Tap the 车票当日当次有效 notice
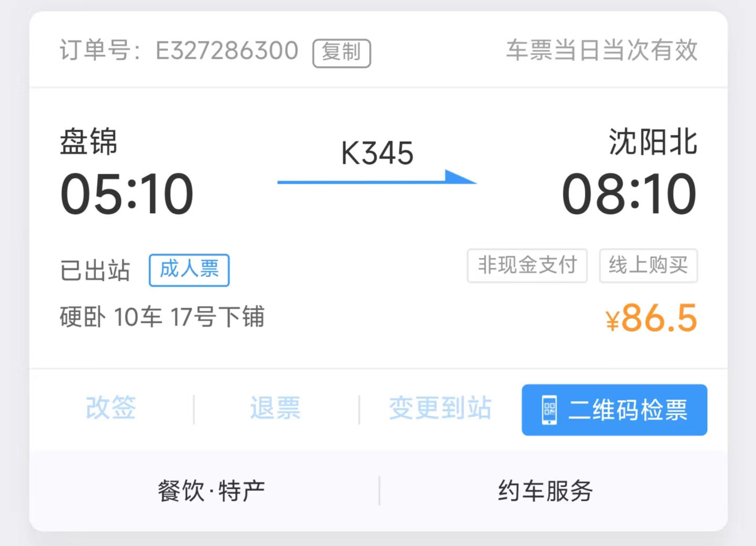 [x=602, y=50]
